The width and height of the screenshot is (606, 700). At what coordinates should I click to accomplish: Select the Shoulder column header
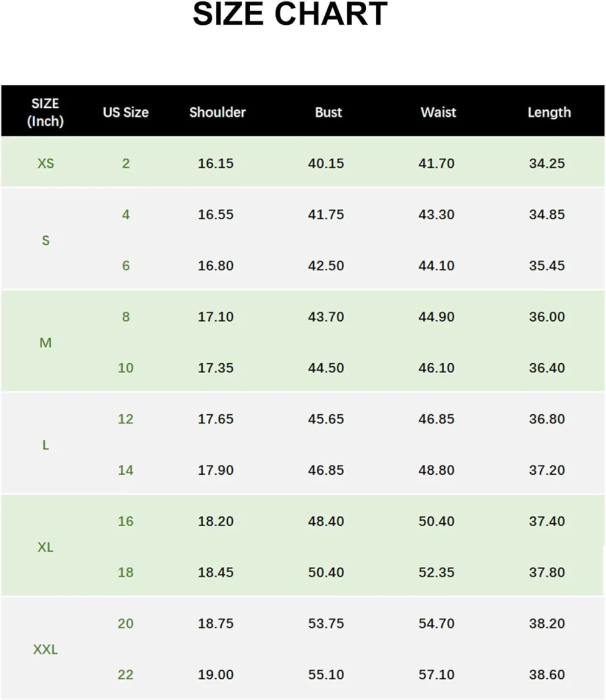[x=218, y=112]
